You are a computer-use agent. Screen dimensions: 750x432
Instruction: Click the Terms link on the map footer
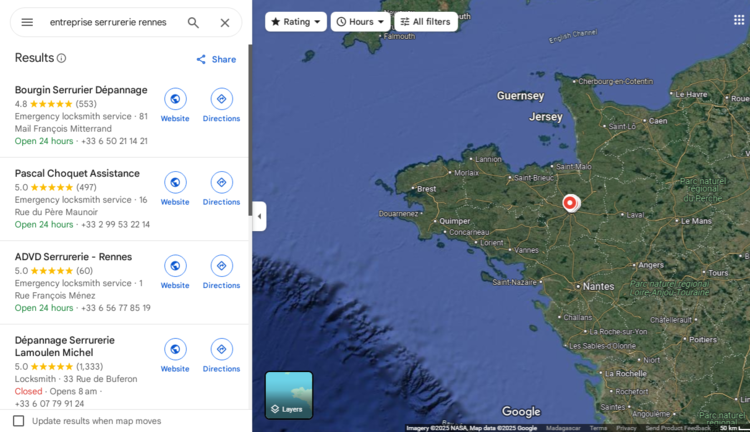coord(598,428)
